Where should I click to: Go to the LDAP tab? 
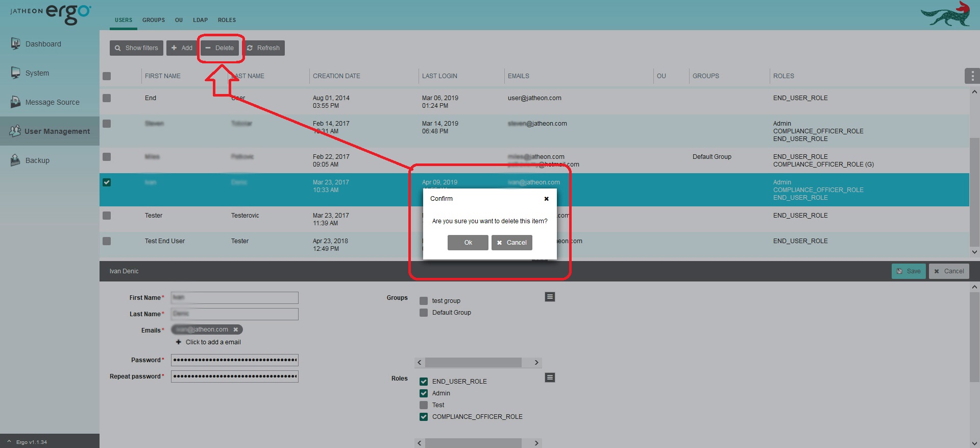(x=200, y=20)
